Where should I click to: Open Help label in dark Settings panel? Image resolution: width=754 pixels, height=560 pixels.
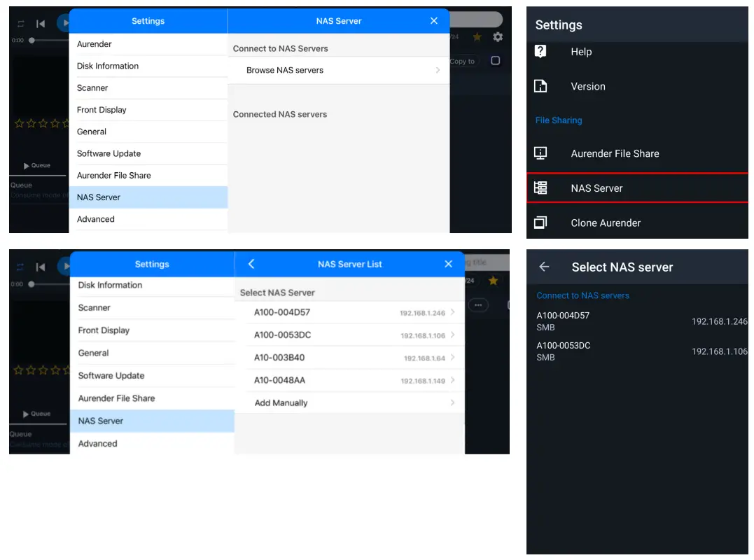581,51
